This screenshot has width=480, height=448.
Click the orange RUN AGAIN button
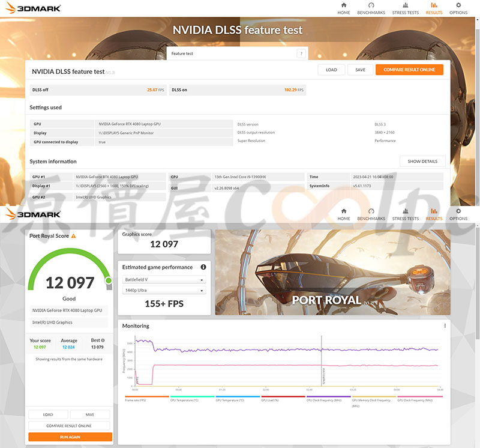[70, 437]
